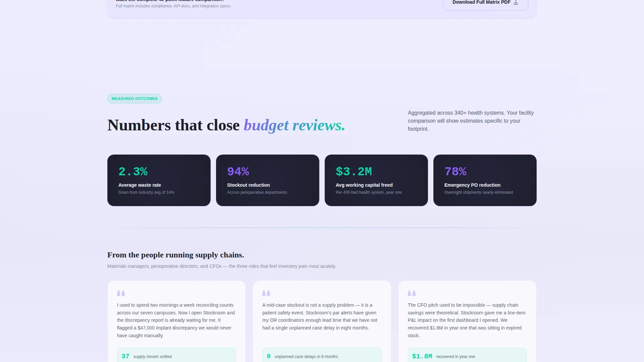The image size is (644, 362).
Task: Click 'From the people running supply chains.' heading
Action: point(176,255)
